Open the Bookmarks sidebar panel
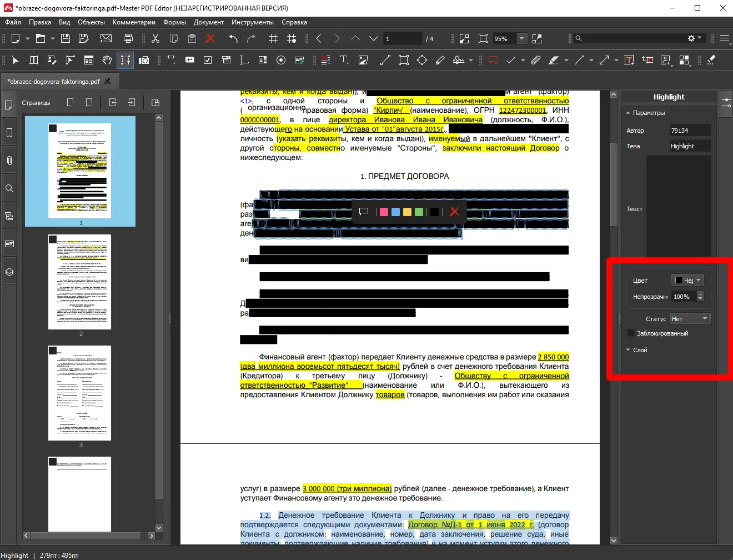733x560 pixels. [9, 133]
